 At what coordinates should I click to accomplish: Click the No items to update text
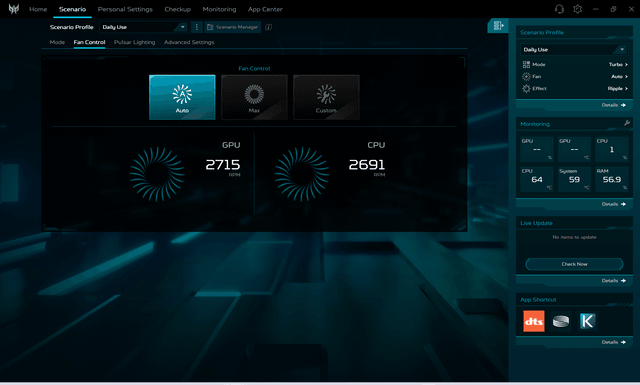pos(574,237)
